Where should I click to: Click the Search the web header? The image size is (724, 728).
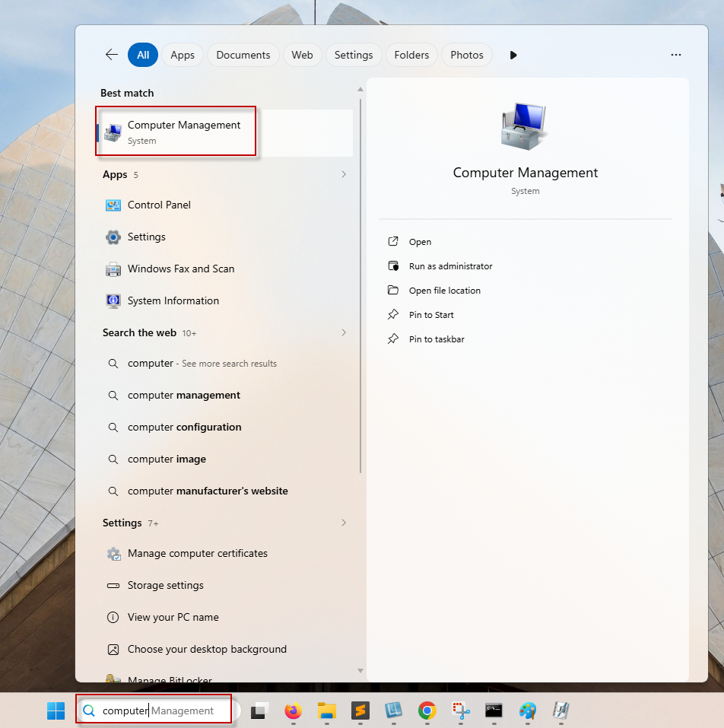point(139,332)
